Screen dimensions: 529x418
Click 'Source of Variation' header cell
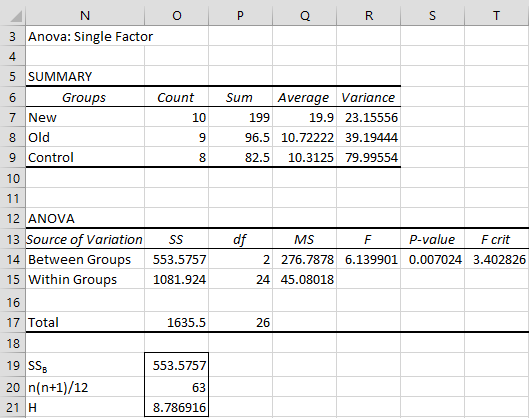click(85, 239)
